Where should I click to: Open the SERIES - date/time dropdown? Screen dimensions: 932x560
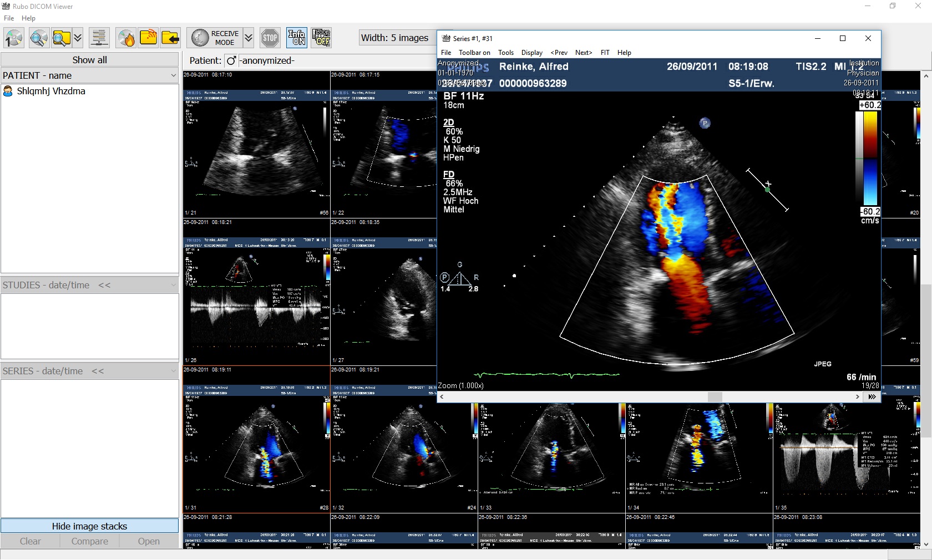(90, 371)
